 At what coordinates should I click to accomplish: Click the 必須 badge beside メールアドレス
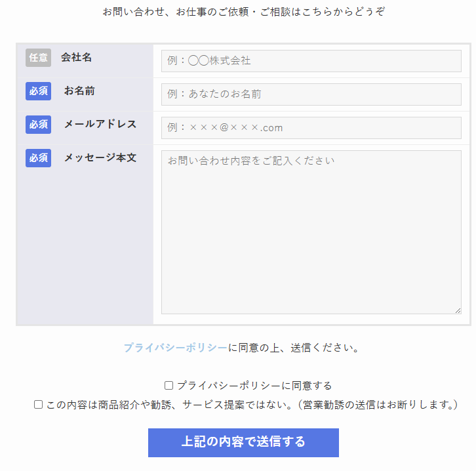click(x=38, y=125)
